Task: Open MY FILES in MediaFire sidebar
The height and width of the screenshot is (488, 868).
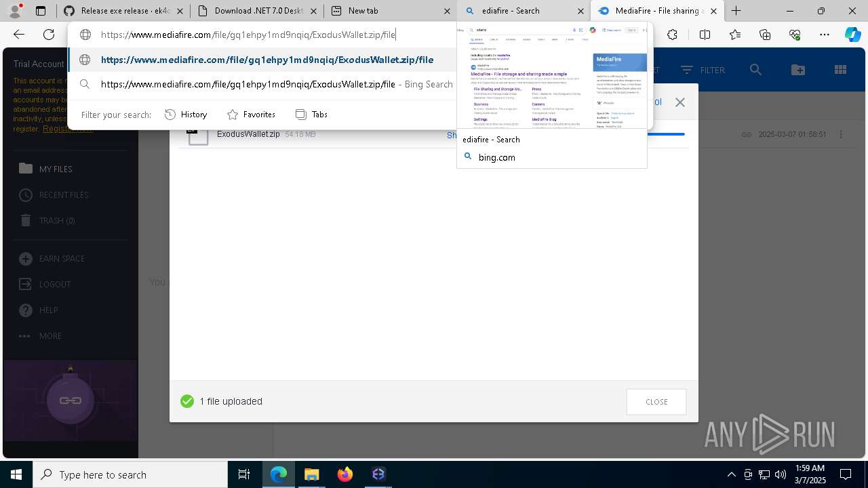Action: pyautogui.click(x=46, y=169)
